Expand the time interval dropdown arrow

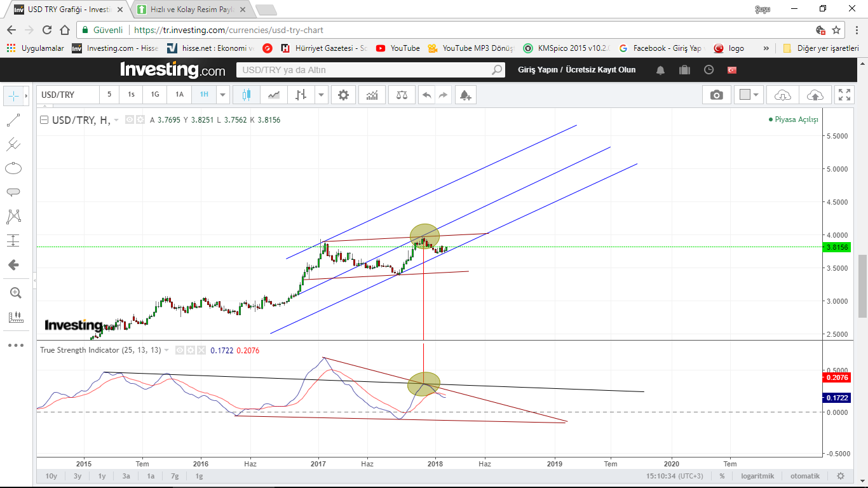tap(222, 95)
